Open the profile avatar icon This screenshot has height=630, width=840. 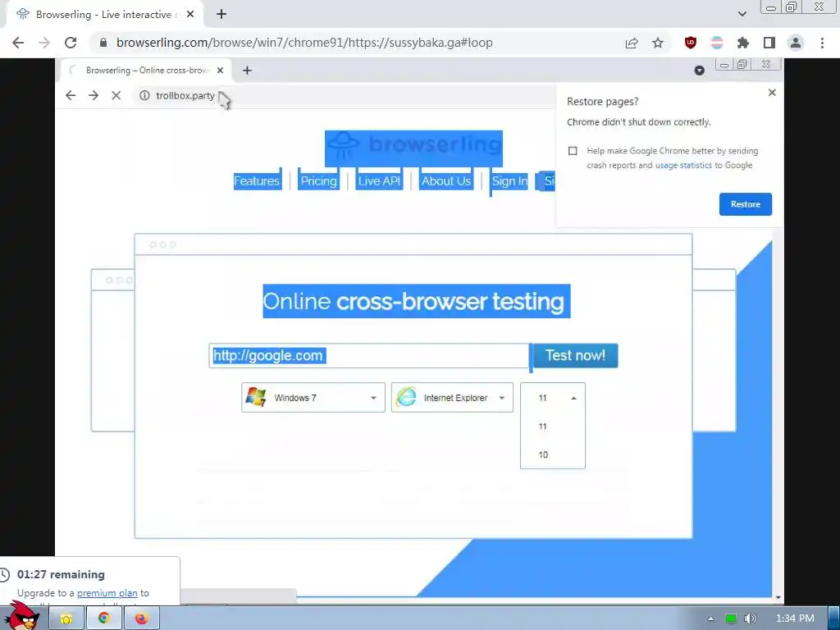tap(796, 43)
